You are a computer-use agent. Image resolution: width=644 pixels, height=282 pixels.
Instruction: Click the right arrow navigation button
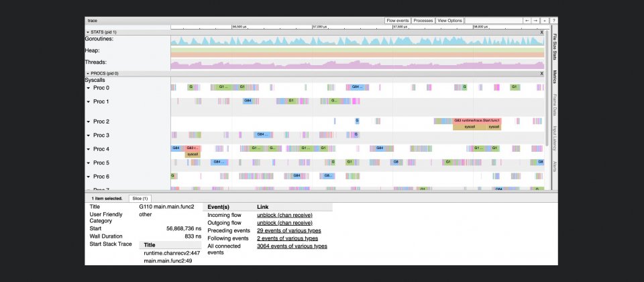point(535,21)
